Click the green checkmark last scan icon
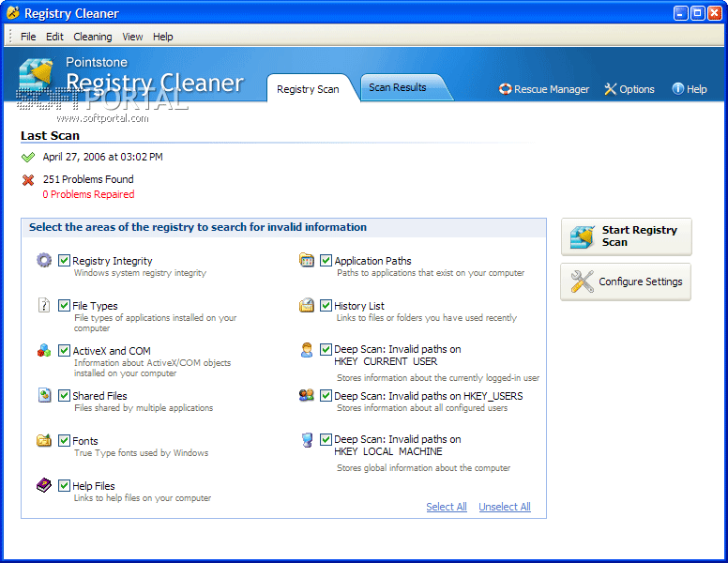The image size is (728, 563). (x=28, y=157)
